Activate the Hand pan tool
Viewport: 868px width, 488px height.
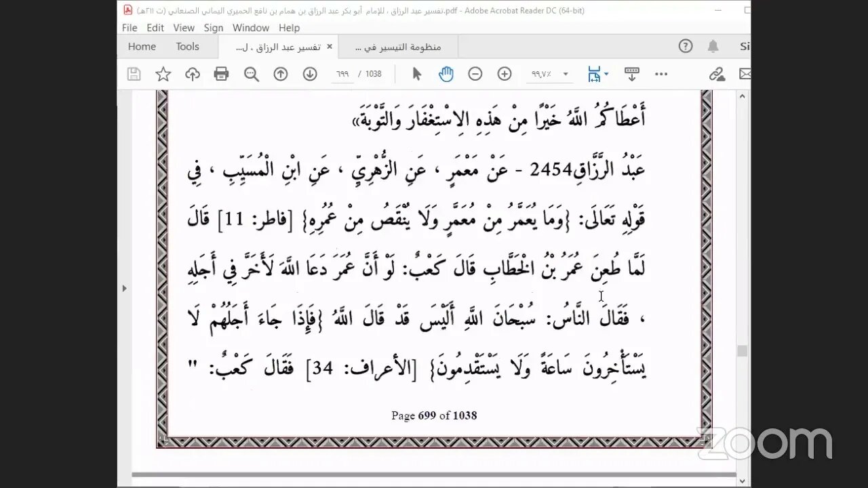click(446, 75)
